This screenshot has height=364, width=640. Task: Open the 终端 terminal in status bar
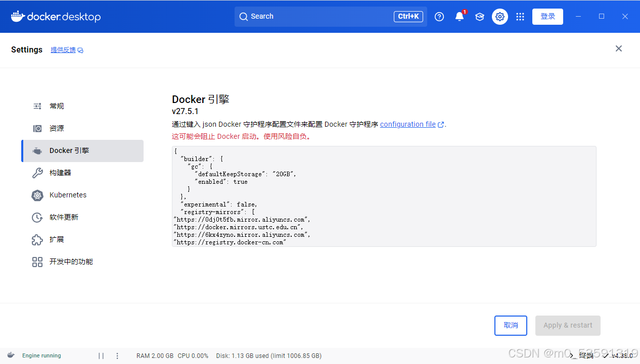pyautogui.click(x=582, y=356)
